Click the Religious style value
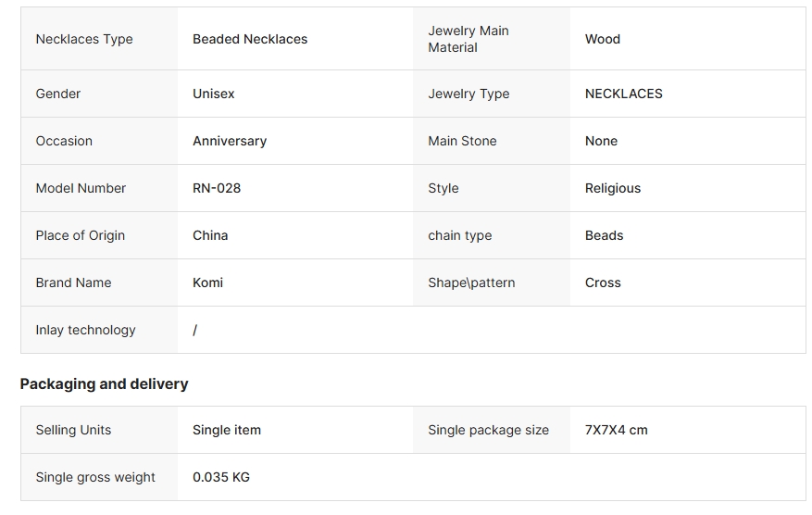This screenshot has width=812, height=515. 613,188
